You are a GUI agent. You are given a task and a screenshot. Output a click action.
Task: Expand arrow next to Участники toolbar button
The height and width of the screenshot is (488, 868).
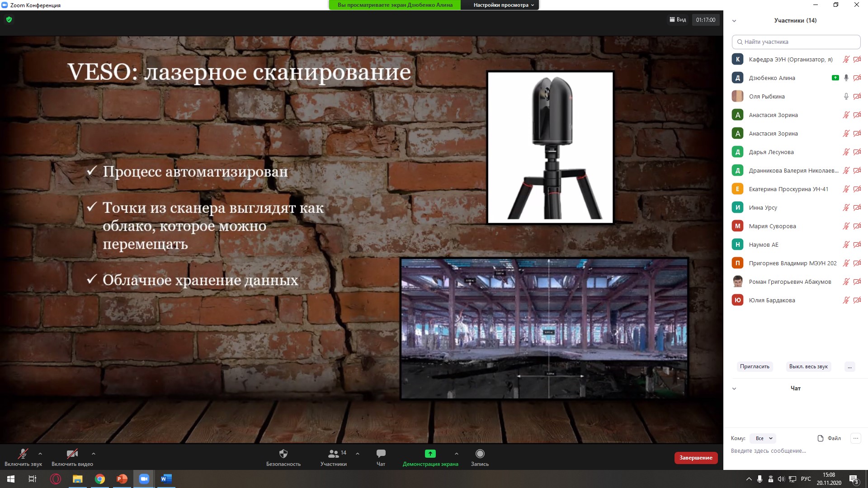click(358, 453)
